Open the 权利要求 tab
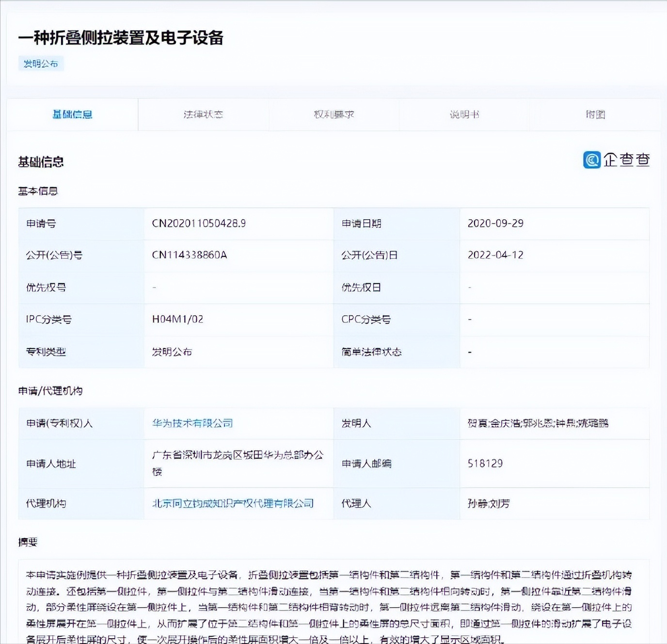This screenshot has height=644, width=667. [334, 114]
